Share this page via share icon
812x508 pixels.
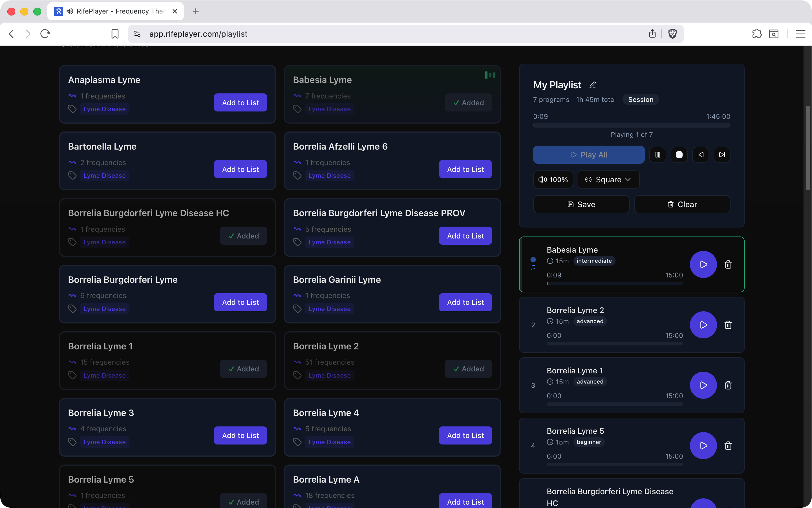pos(652,34)
